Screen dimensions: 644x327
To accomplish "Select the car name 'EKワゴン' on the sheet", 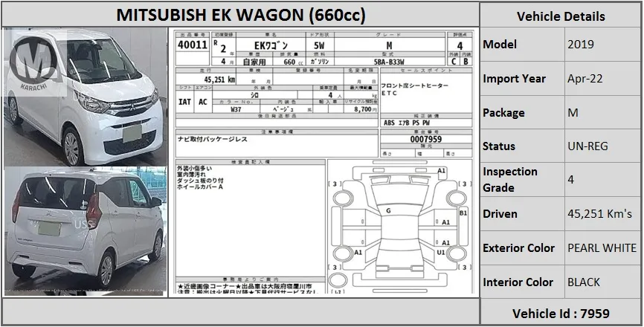I will (271, 45).
